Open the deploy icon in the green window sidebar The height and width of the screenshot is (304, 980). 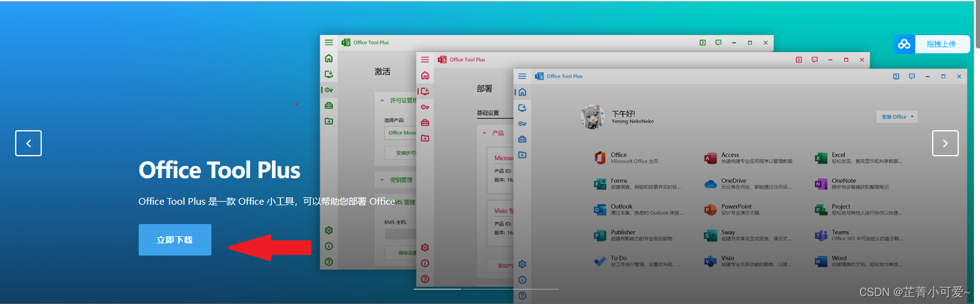pos(329,74)
